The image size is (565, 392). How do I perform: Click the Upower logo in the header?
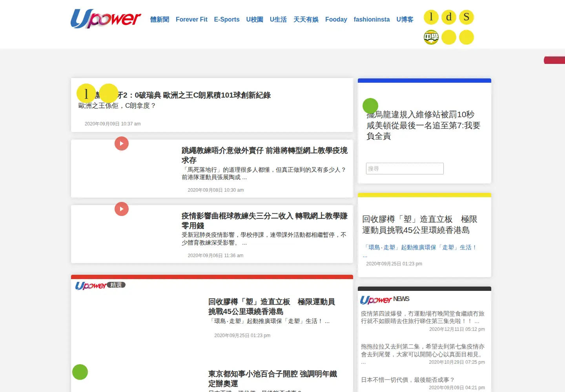point(106,19)
